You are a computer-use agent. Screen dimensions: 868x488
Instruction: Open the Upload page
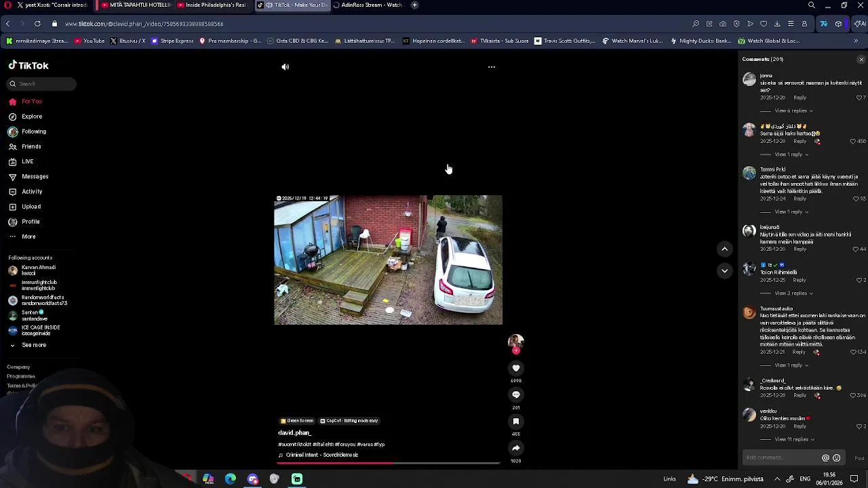coord(25,207)
